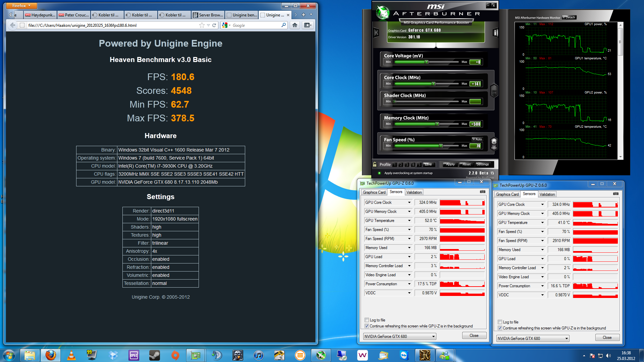The width and height of the screenshot is (644, 362).
Task: Switch to the Graphics Card tab in the right GPU-Z window
Action: (x=507, y=194)
